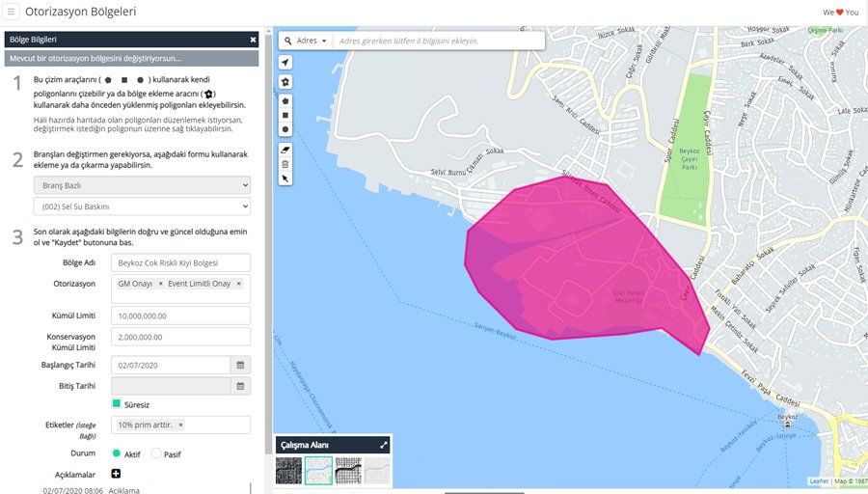This screenshot has height=494, width=868.
Task: Open the Bitiş Tarihi calendar picker
Action: coord(240,386)
